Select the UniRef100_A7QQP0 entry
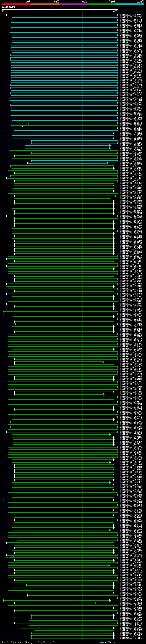 click(131, 143)
